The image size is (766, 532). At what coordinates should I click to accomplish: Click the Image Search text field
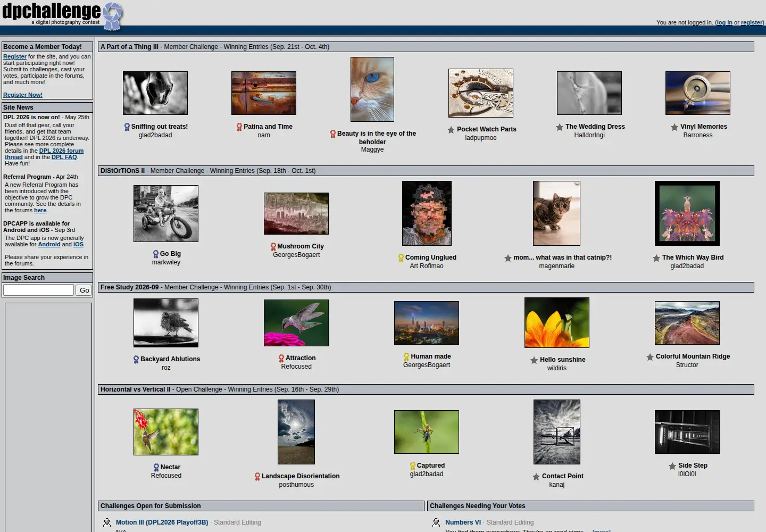click(38, 290)
